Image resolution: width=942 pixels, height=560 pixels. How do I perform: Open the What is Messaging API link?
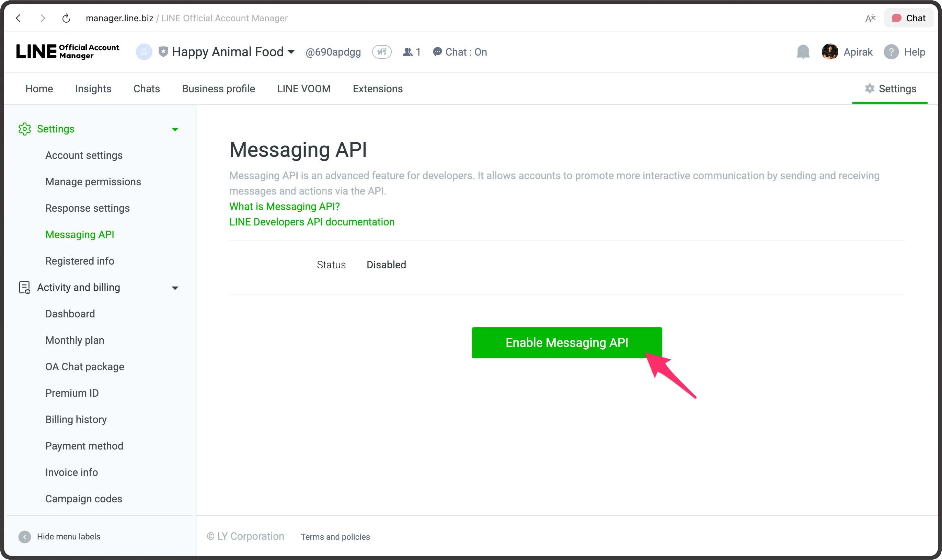tap(284, 206)
